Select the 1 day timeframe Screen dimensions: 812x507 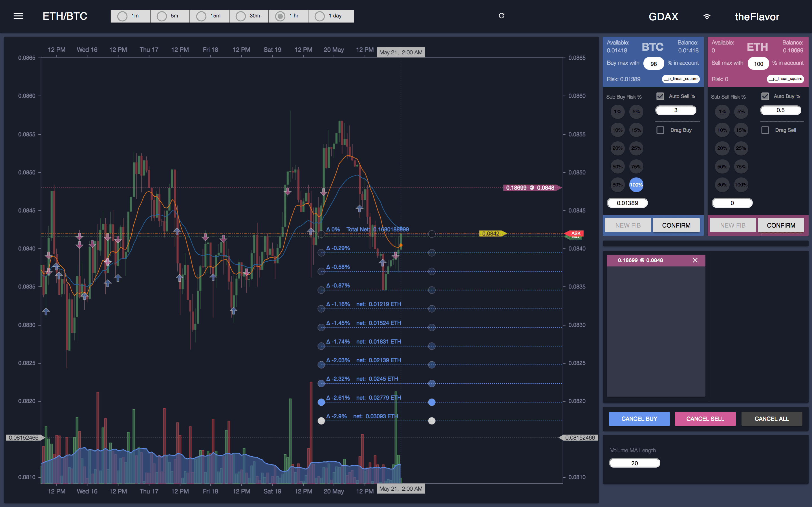pos(330,16)
